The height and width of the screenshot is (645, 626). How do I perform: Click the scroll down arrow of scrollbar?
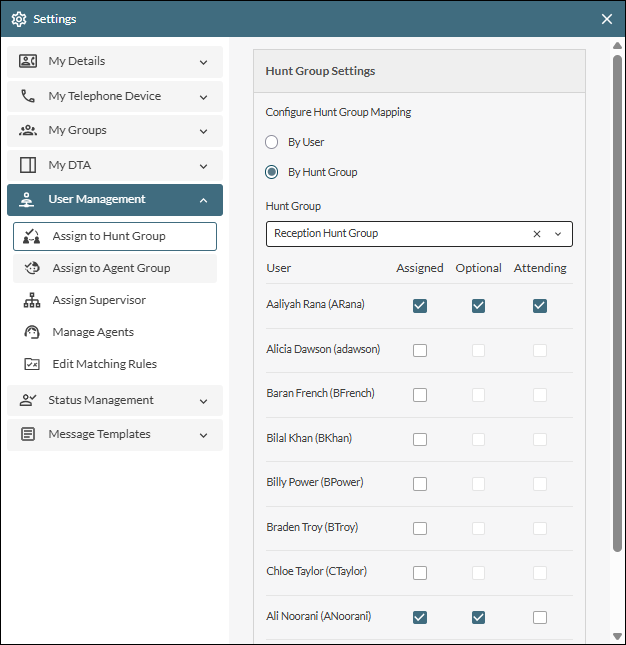coord(617,636)
